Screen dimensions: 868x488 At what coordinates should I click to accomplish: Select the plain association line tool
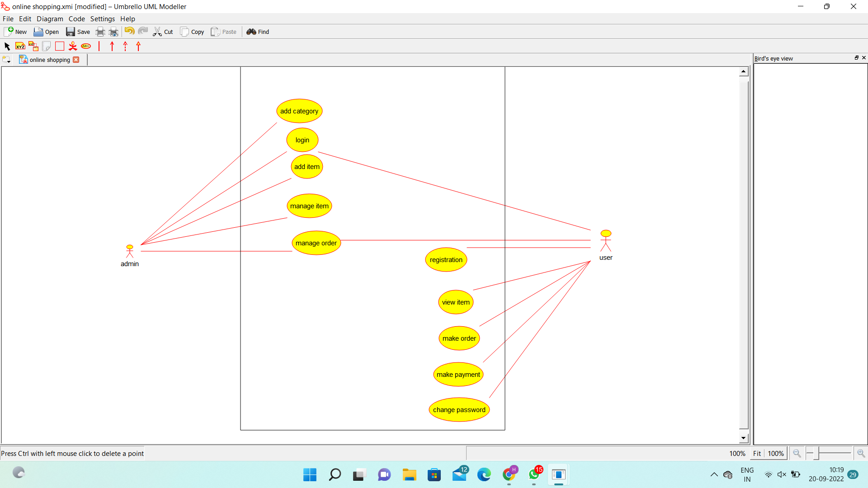99,46
